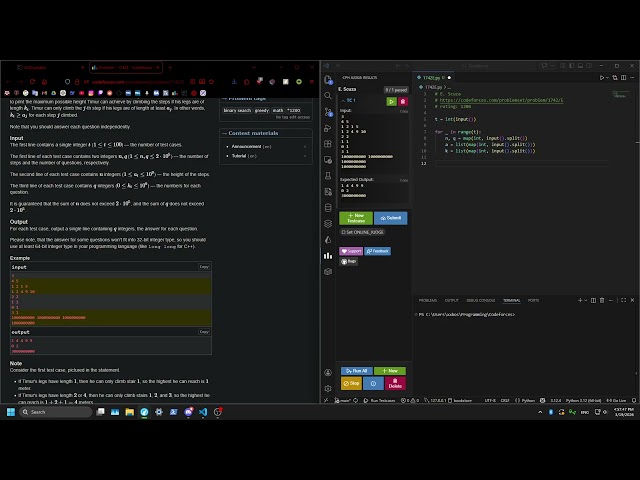This screenshot has height=480, width=640.
Task: Bookmark page with star icon in browser
Action: [211, 82]
